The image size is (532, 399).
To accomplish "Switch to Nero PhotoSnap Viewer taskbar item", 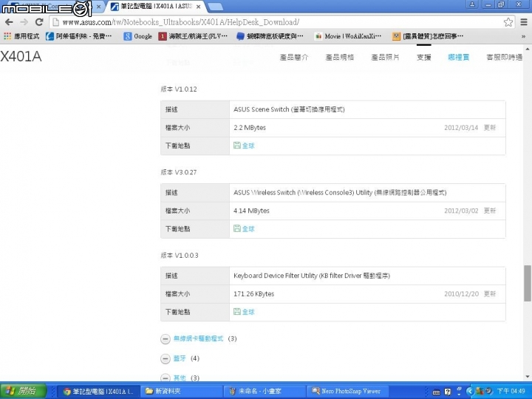I will click(349, 391).
